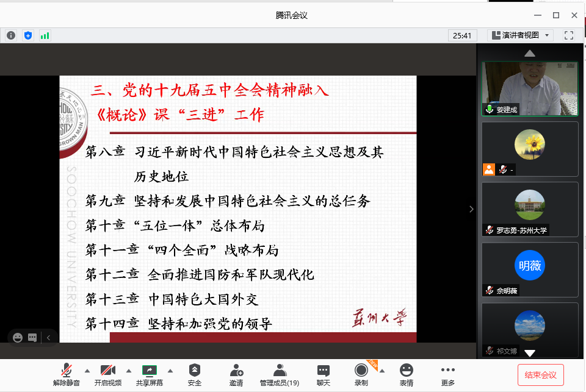Image resolution: width=586 pixels, height=392 pixels.
Task: Collapse the participant video sidebar arrow
Action: [471, 209]
